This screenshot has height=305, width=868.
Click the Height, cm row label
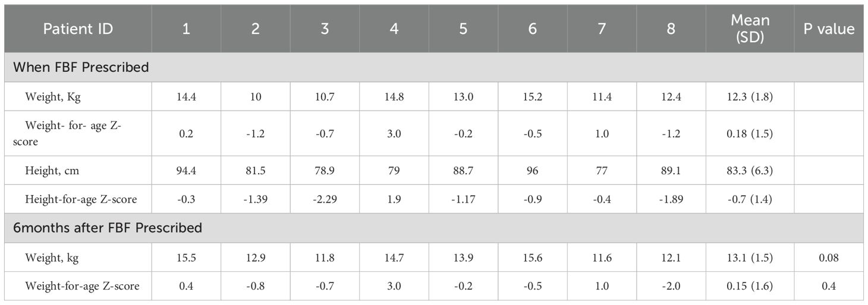52,171
